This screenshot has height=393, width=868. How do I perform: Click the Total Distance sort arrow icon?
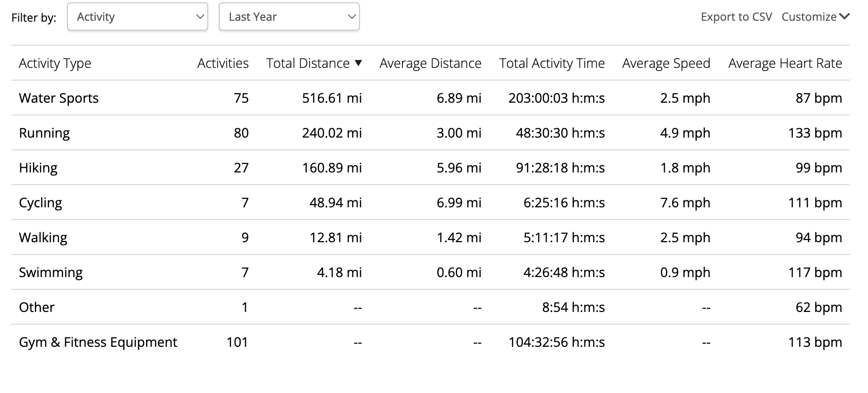[358, 63]
